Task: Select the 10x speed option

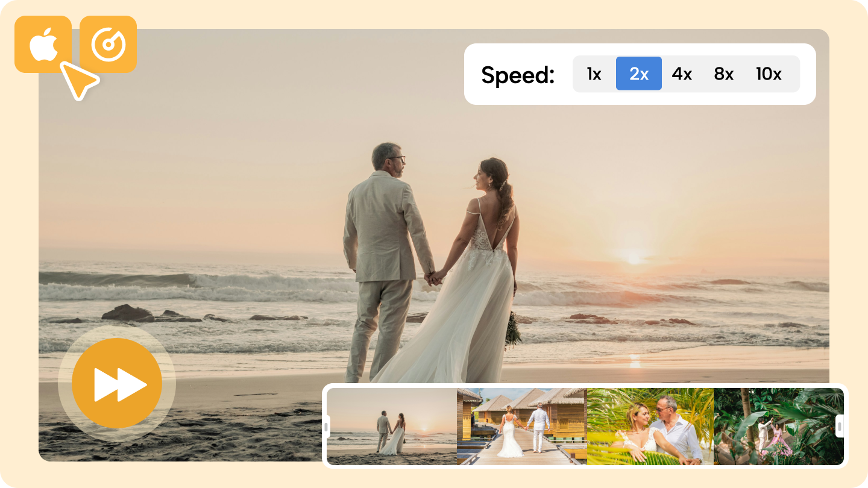Action: 769,74
